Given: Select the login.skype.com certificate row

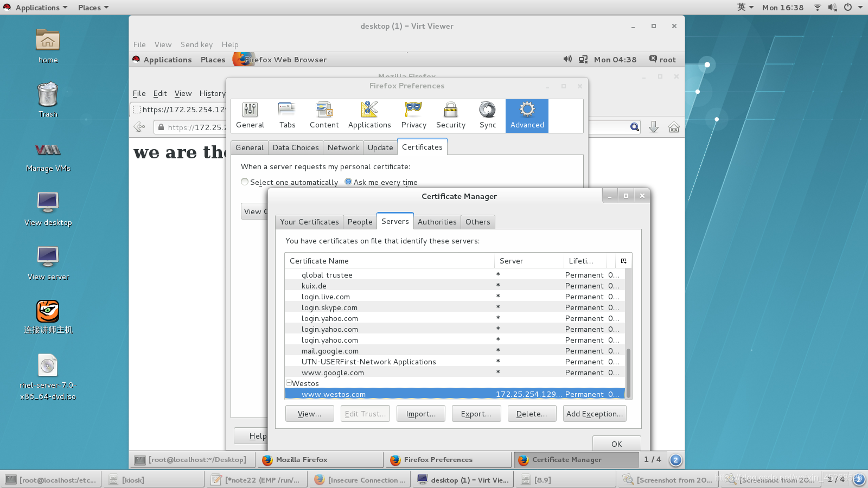Looking at the screenshot, I should tap(455, 307).
